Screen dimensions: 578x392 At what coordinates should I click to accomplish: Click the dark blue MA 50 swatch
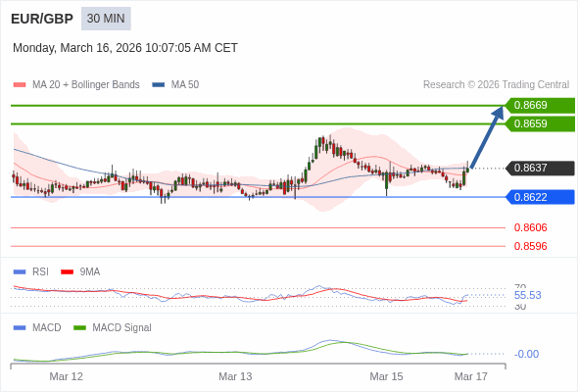point(159,85)
